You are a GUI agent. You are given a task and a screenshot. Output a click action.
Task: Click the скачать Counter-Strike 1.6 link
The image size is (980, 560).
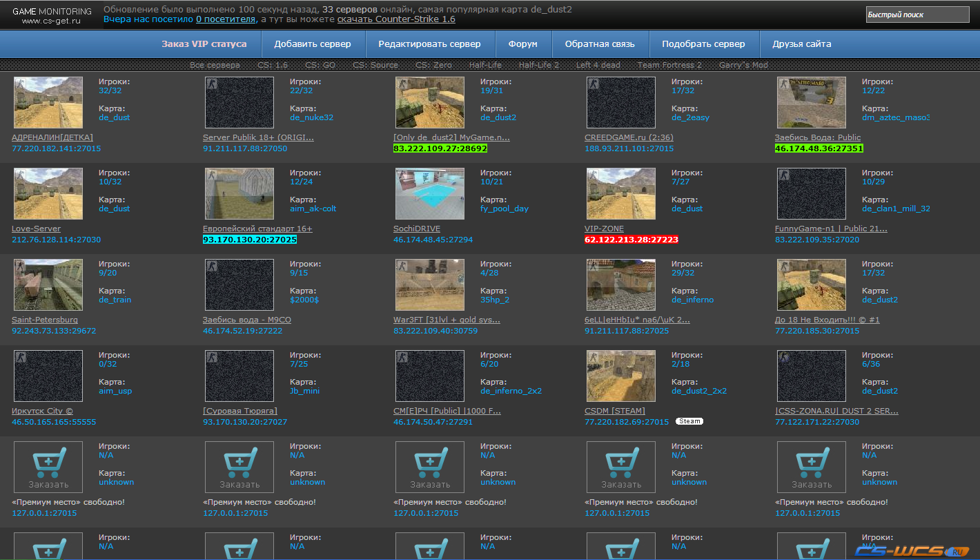(x=396, y=19)
